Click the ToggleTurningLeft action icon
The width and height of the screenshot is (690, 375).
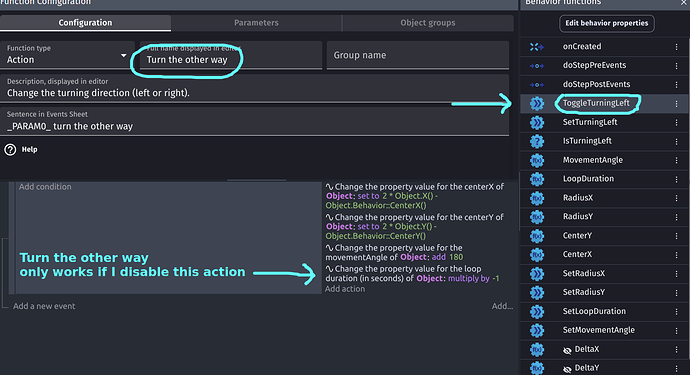pos(537,103)
